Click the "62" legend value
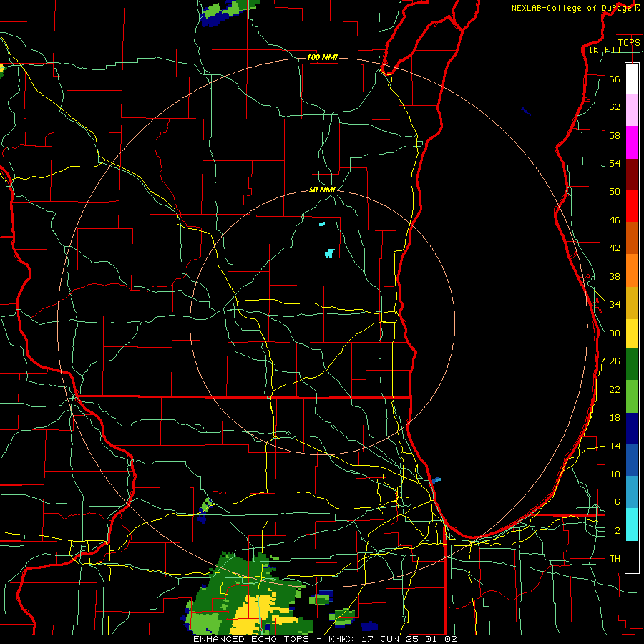Viewport: 644px width, 644px height. pyautogui.click(x=615, y=107)
